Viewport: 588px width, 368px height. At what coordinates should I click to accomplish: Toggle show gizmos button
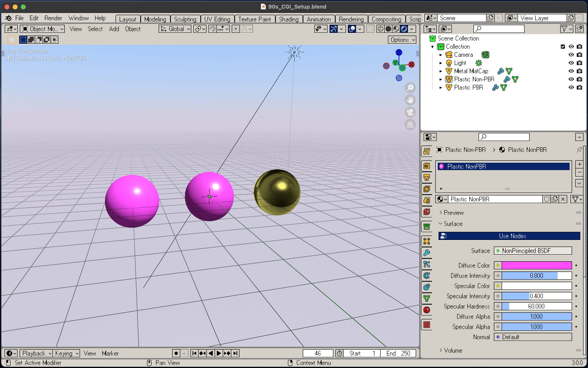pyautogui.click(x=334, y=29)
